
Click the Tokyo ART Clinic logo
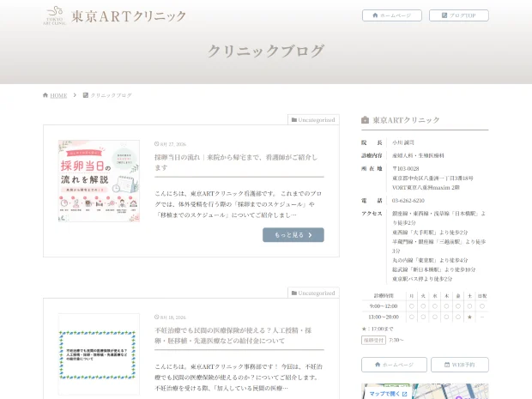tap(115, 16)
